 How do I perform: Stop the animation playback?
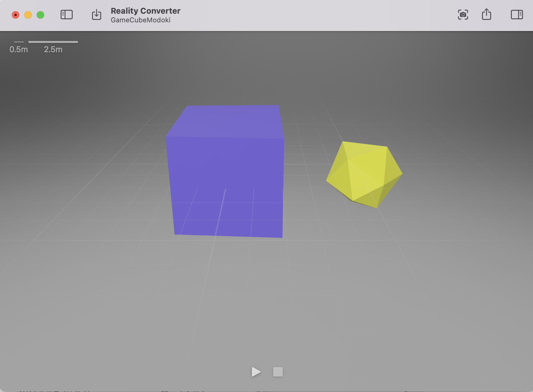278,372
